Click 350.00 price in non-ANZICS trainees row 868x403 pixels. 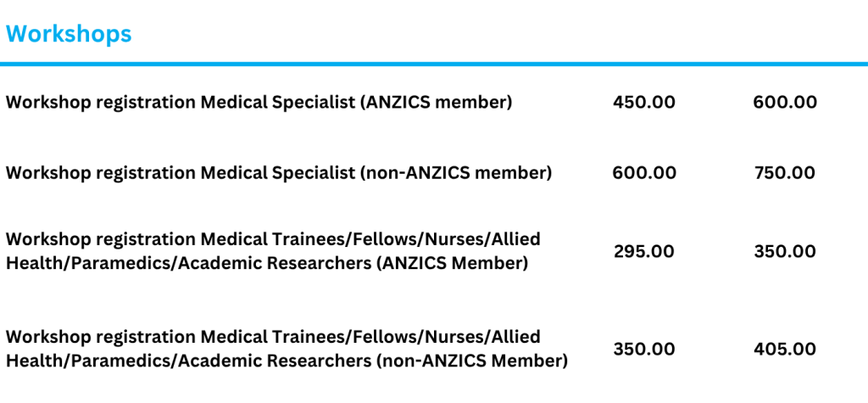[644, 350]
